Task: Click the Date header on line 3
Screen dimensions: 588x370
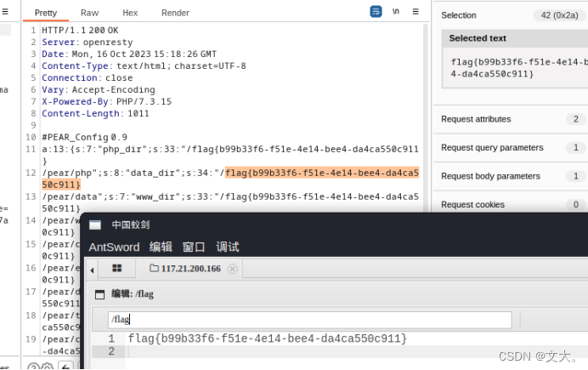Action: pos(53,54)
